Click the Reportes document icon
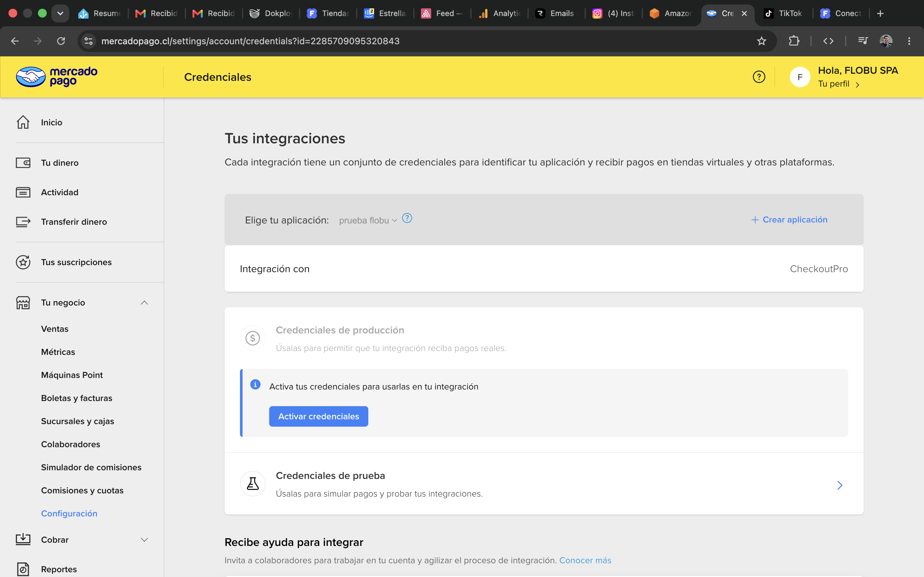Viewport: 924px width, 577px height. coord(23,569)
